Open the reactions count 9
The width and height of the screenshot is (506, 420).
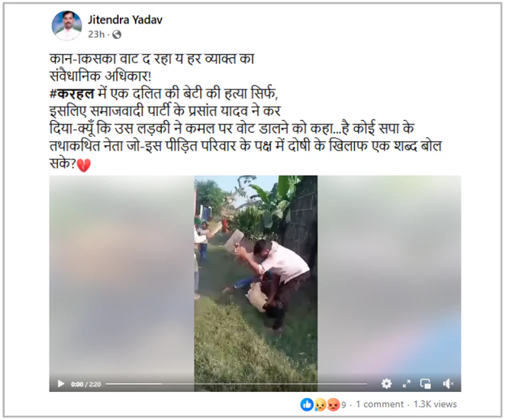[343, 405]
